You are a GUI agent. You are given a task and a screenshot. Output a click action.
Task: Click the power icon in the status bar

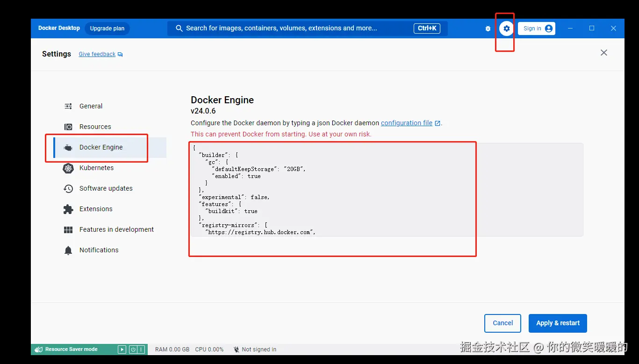133,350
